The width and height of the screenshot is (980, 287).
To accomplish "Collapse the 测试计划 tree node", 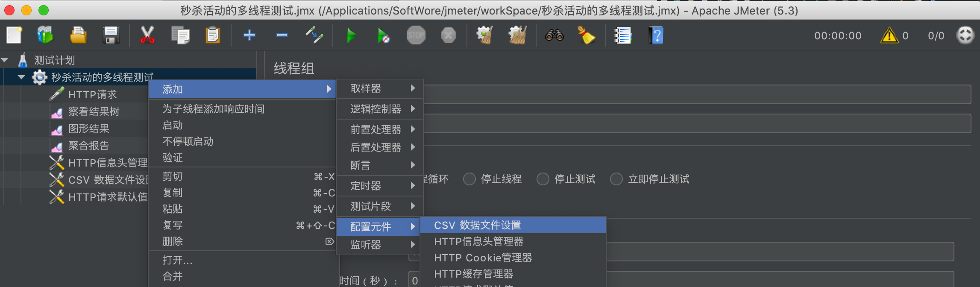I will tap(5, 60).
